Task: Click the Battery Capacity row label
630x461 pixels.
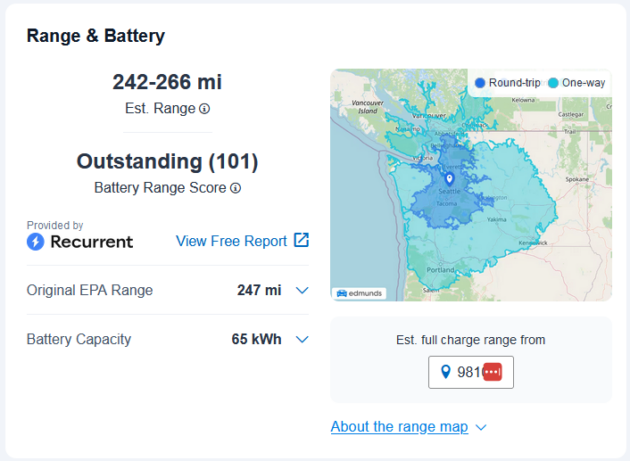Action: 79,339
